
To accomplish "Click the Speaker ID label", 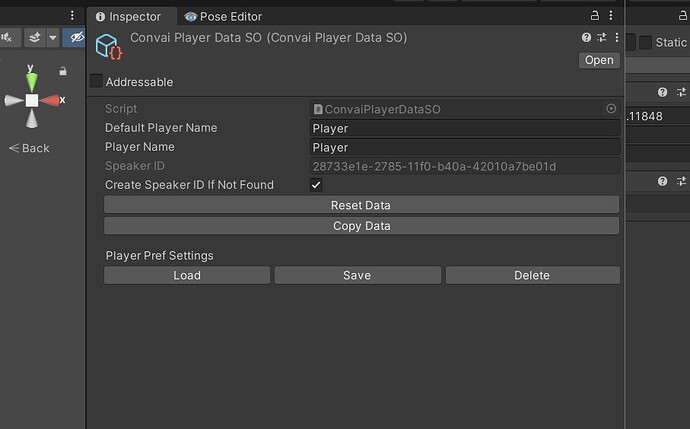I will pyautogui.click(x=135, y=166).
